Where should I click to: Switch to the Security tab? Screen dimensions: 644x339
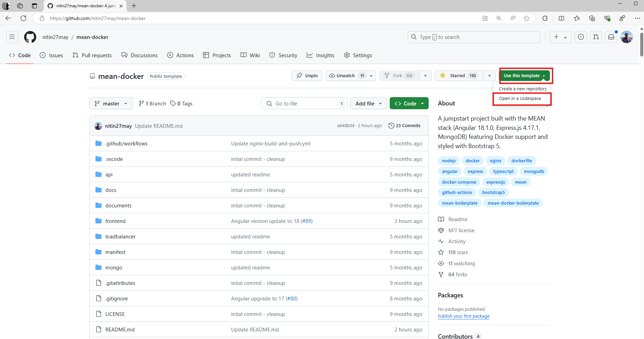point(283,55)
